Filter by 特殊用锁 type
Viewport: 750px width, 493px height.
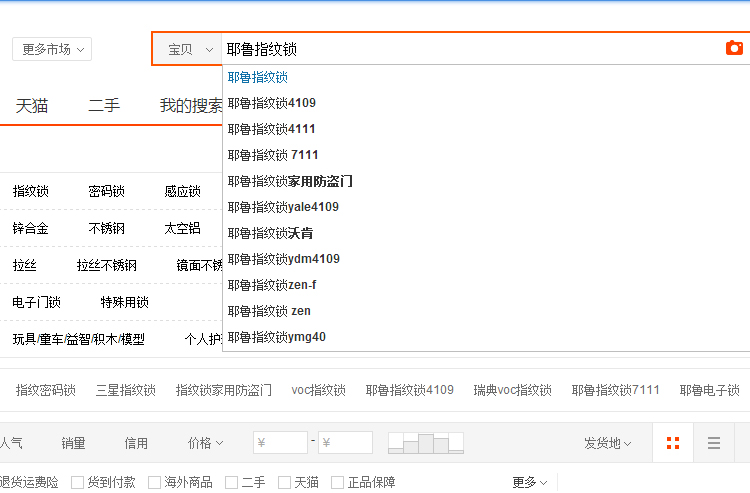pyautogui.click(x=125, y=302)
